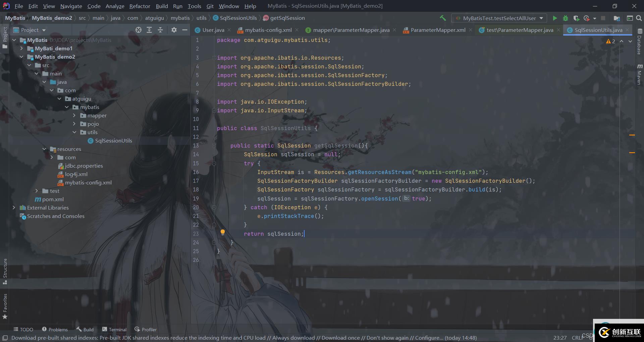Open the Terminal tool window
Image resolution: width=644 pixels, height=342 pixels.
(x=114, y=329)
